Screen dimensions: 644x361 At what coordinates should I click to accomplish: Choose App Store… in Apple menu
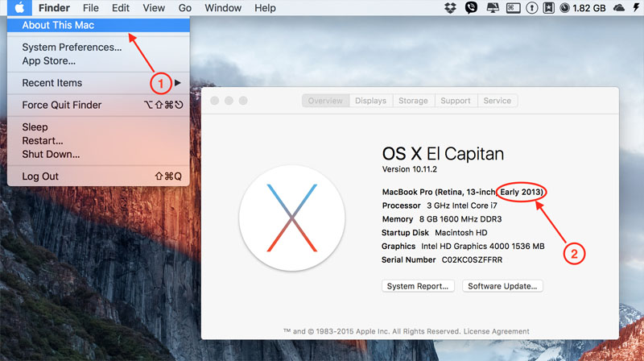tap(98, 61)
